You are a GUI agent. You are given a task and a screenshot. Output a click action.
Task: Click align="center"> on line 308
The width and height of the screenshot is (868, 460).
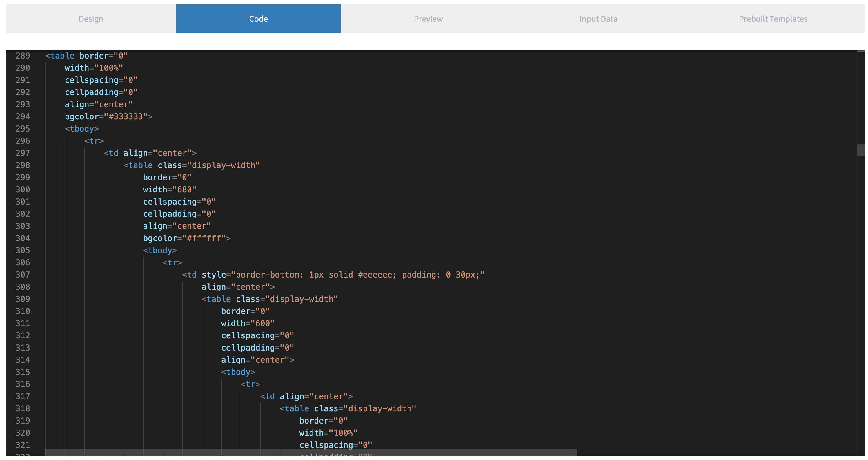(238, 287)
